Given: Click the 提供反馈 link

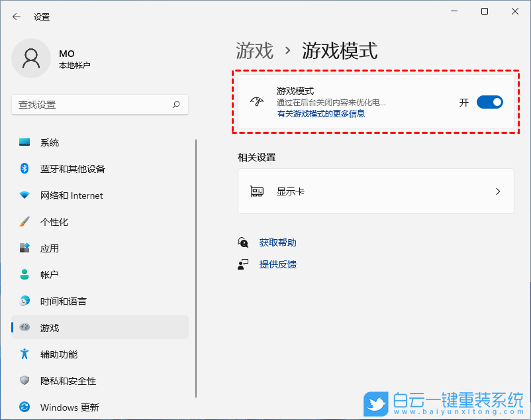Looking at the screenshot, I should (x=278, y=264).
